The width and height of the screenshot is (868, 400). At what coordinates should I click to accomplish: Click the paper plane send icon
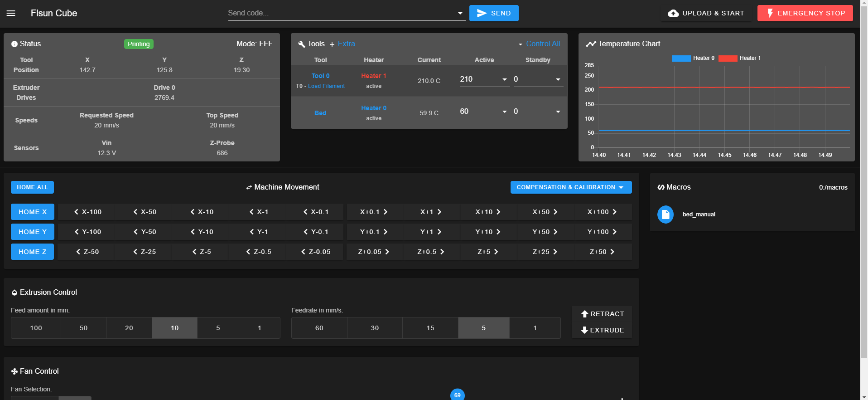(482, 13)
